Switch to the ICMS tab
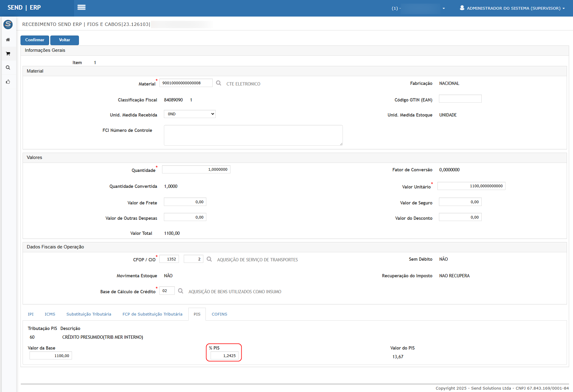The height and width of the screenshot is (392, 573). (x=50, y=314)
